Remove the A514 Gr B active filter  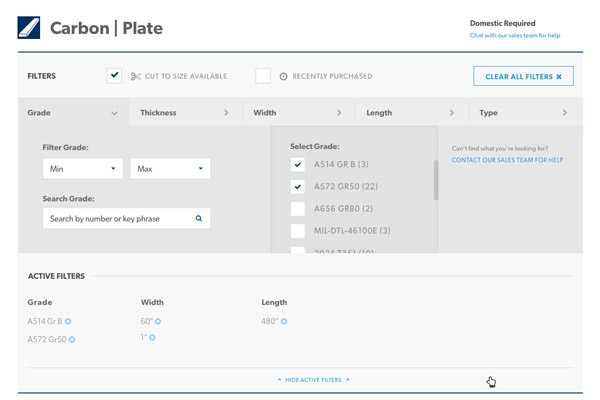(x=68, y=321)
